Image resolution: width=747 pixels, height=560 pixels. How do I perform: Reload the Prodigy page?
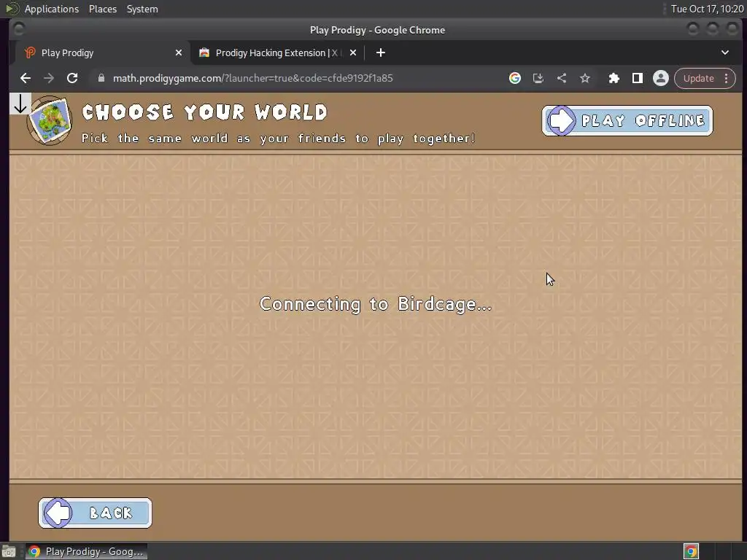pos(72,78)
